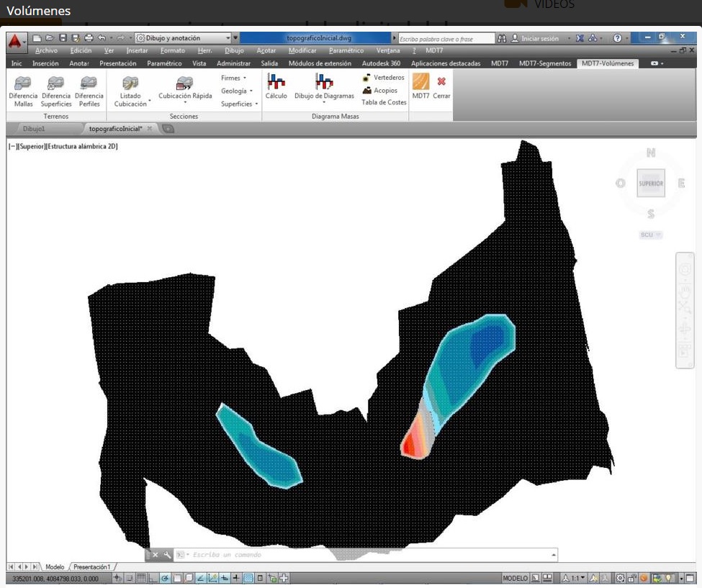702x588 pixels.
Task: Click Tabla de Costes button
Action: (x=384, y=102)
